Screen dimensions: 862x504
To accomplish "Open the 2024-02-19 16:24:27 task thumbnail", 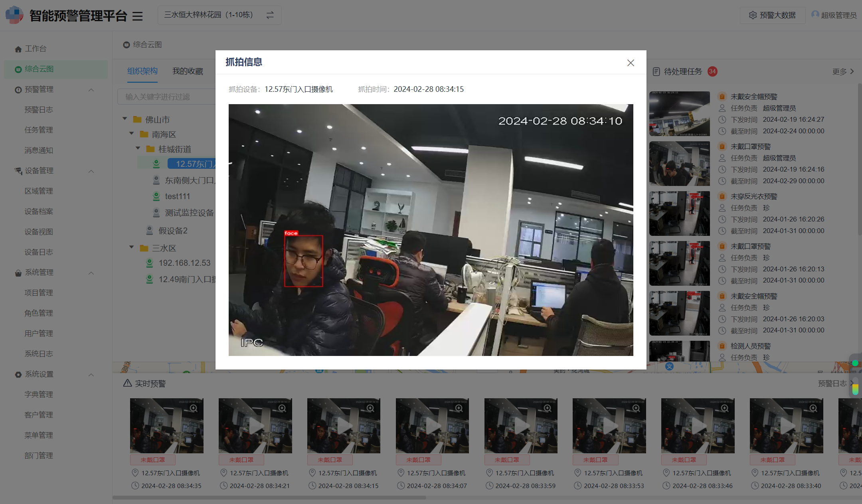I will pos(680,114).
